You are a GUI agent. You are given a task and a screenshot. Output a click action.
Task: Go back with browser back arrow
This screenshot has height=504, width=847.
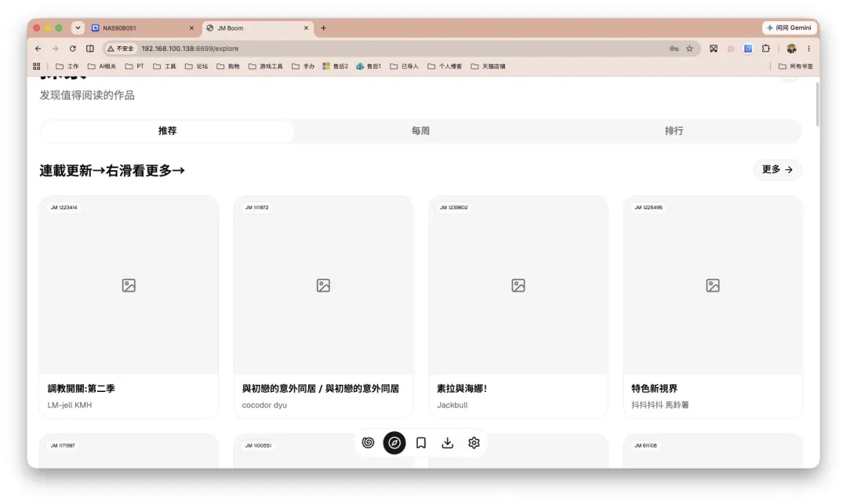point(38,49)
